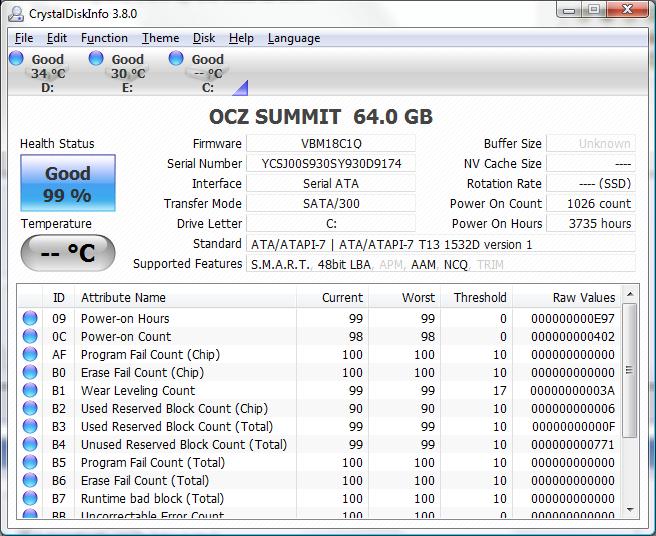Viewport: 656px width, 536px height.
Task: Click status orb for Used Reserved Block Count (Chip)
Action: (30, 408)
